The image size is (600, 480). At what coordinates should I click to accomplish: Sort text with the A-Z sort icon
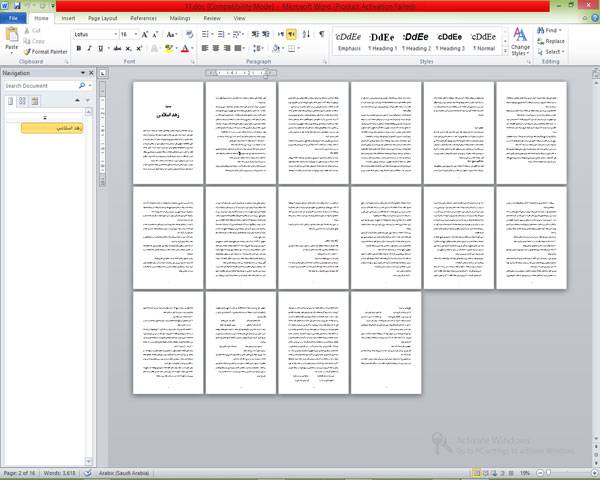click(x=306, y=34)
